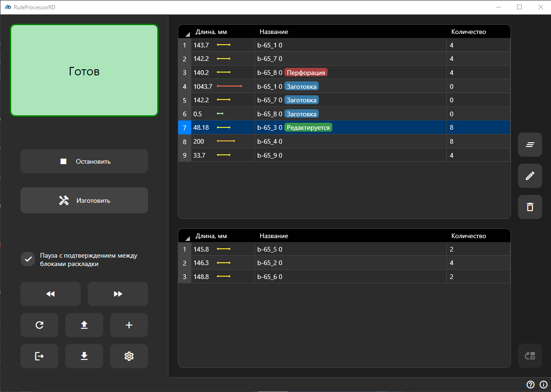Screen dimensions: 551x392
Task: Click the plus icon to add item
Action: (129, 325)
